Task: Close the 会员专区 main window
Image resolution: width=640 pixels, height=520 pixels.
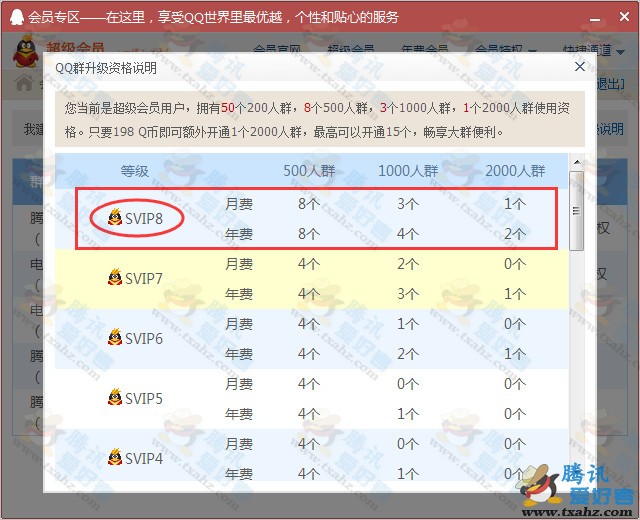Action: pyautogui.click(x=624, y=17)
